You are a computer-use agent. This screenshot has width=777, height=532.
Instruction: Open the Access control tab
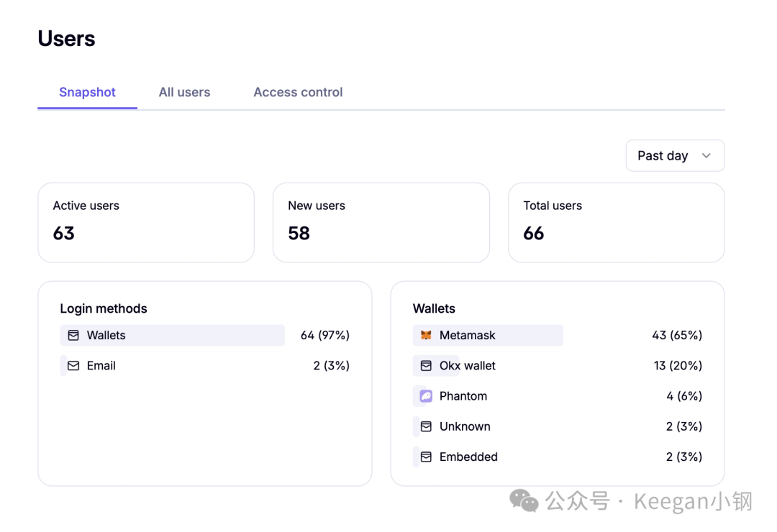click(298, 92)
